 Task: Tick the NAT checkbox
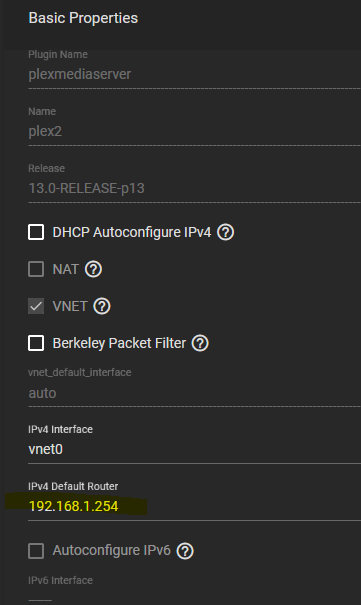coord(36,269)
